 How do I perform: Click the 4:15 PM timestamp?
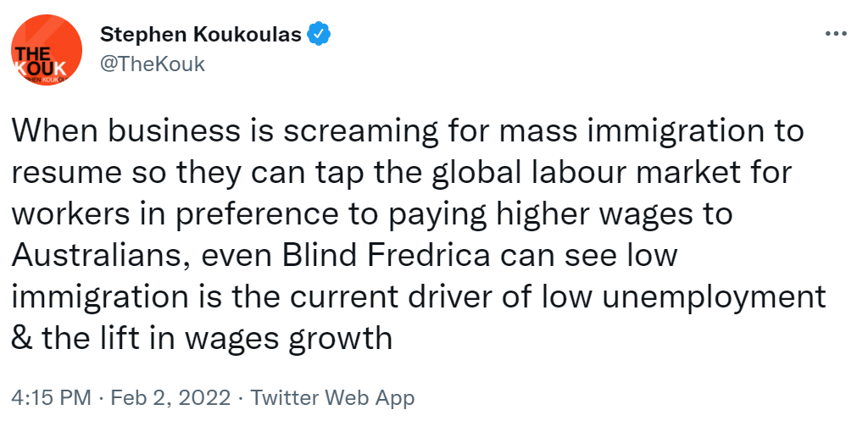(52, 397)
